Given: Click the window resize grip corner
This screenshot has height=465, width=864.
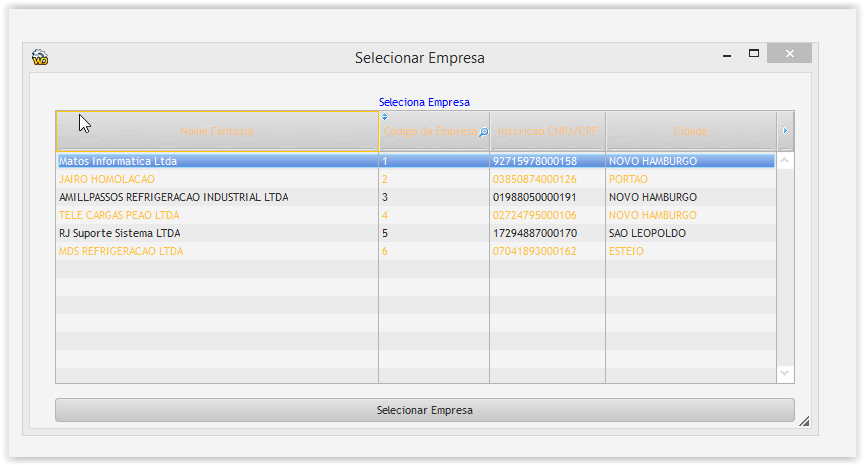Looking at the screenshot, I should (x=804, y=421).
